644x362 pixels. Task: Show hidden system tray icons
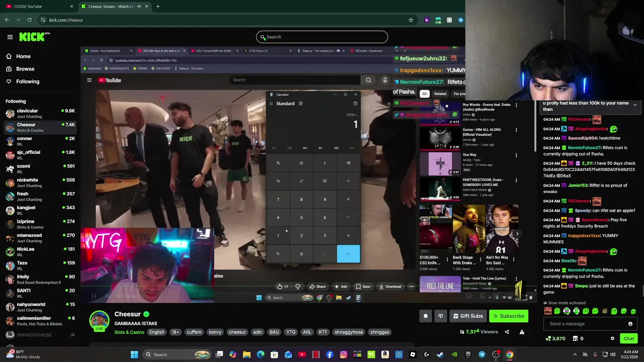[x=575, y=354]
